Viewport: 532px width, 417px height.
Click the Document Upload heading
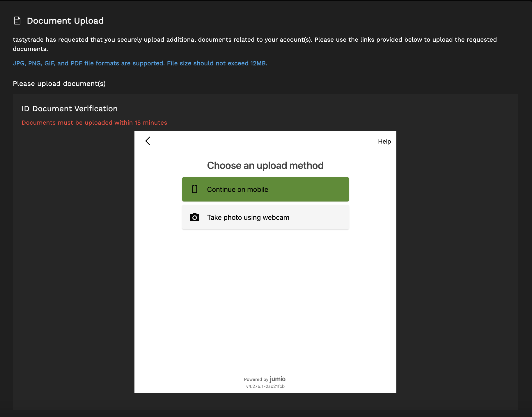point(65,20)
